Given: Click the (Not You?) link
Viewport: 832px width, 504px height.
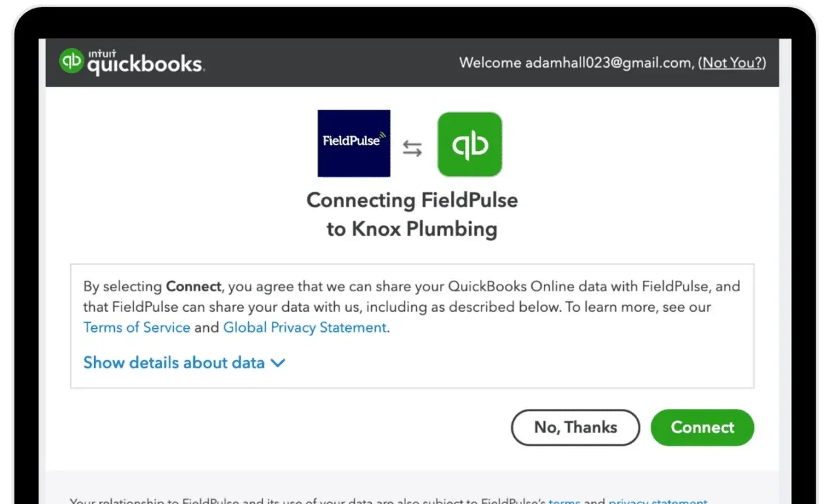Looking at the screenshot, I should pos(732,63).
